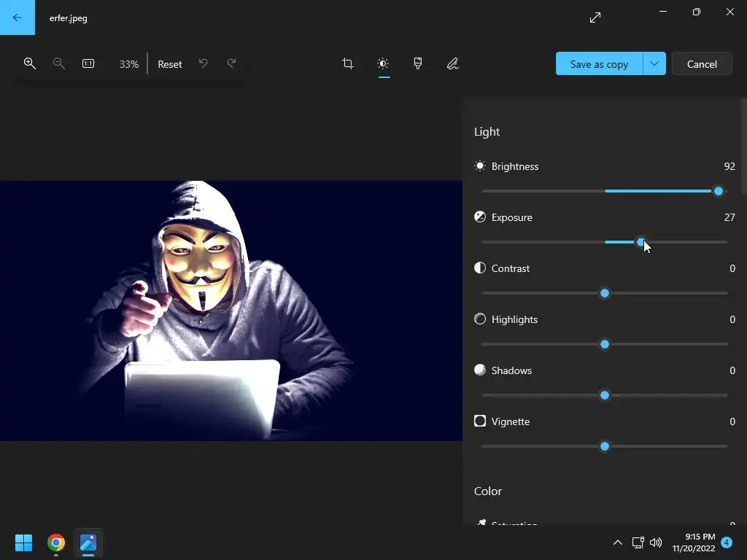Open the clock and date 9:15 PM
Viewport: 747px width, 560px height.
(694, 542)
